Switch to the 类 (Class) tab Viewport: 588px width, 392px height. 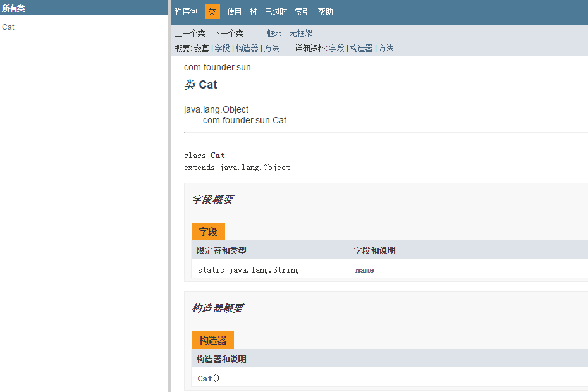click(212, 11)
